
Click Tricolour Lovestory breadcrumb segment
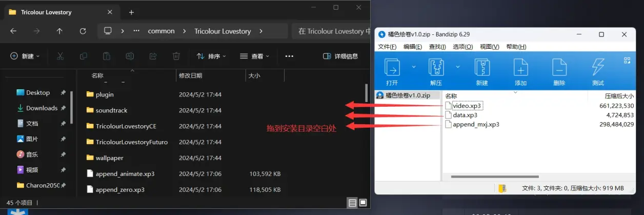click(223, 31)
